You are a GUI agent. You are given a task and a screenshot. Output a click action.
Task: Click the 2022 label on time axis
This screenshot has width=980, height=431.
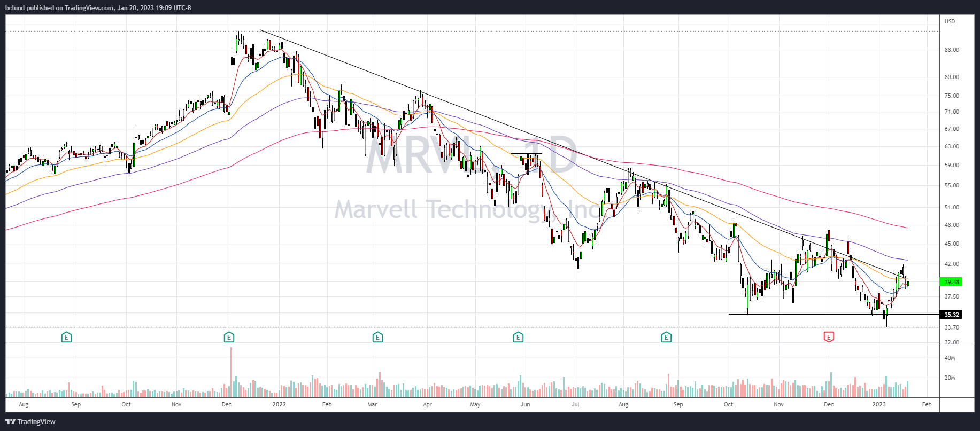tap(279, 404)
